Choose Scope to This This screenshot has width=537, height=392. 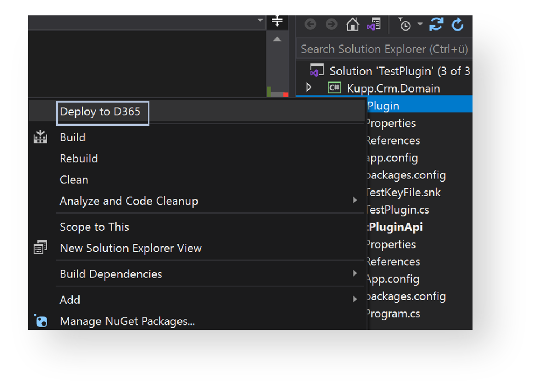(x=197, y=227)
